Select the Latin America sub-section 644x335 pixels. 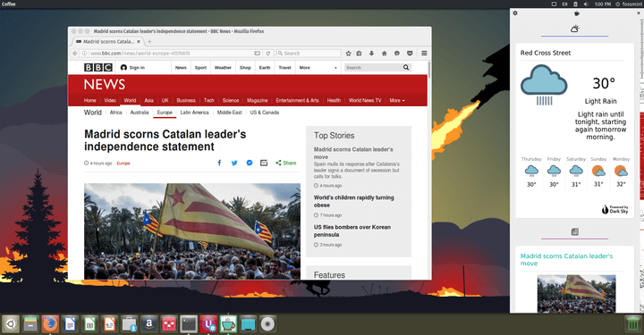[194, 113]
